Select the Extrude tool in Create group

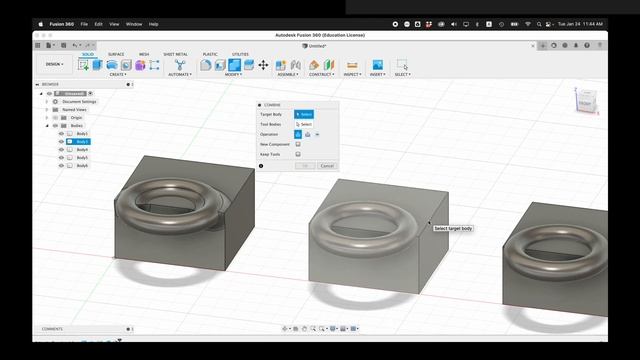tap(98, 64)
